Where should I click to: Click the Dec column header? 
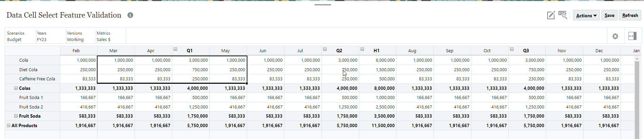(602, 51)
